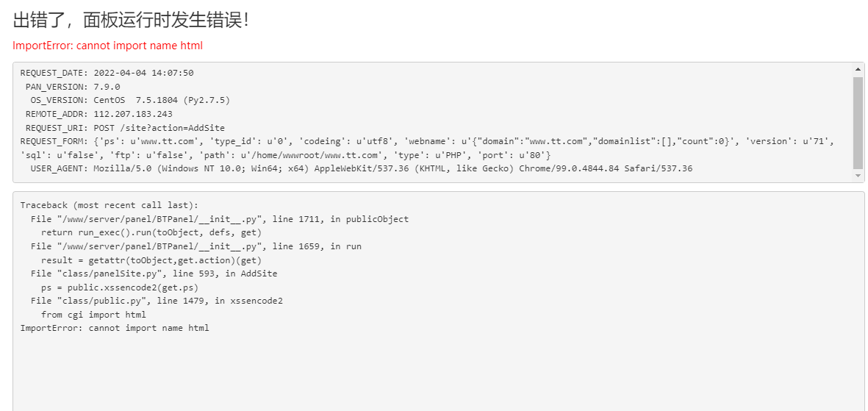868x411 pixels.
Task: Click the REQUEST_DATE line
Action: (x=107, y=73)
